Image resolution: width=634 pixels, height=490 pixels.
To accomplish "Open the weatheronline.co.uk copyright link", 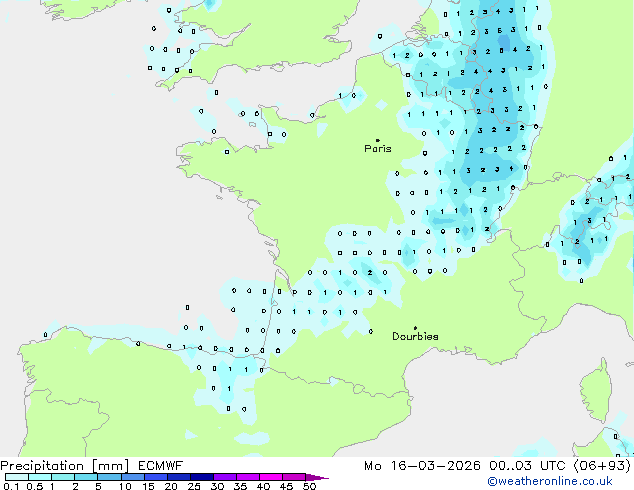I will pos(549,481).
